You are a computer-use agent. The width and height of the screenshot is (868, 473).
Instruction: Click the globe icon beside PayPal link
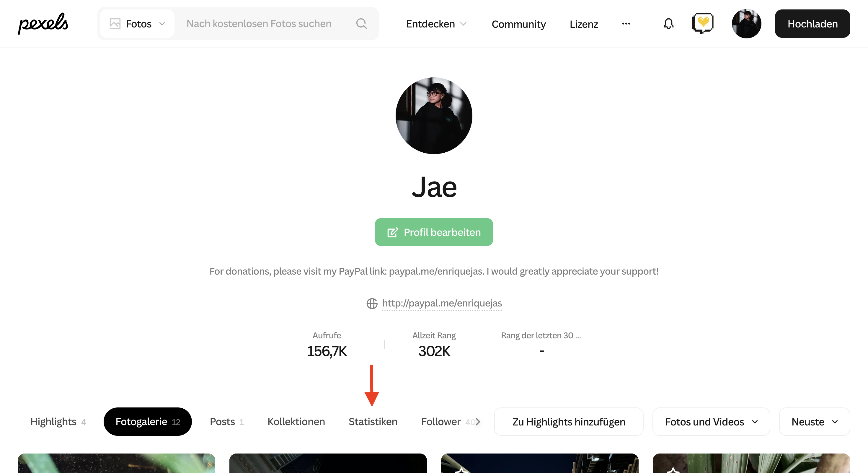[x=372, y=304]
